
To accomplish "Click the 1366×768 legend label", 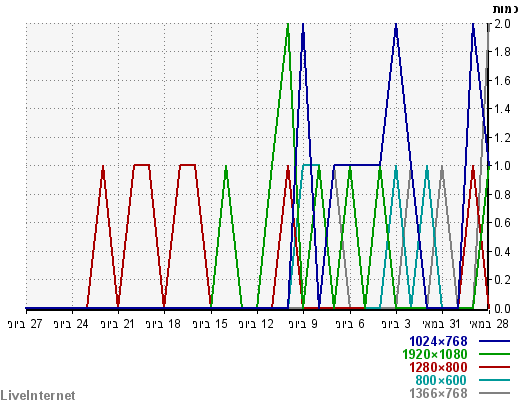I will coord(438,393).
